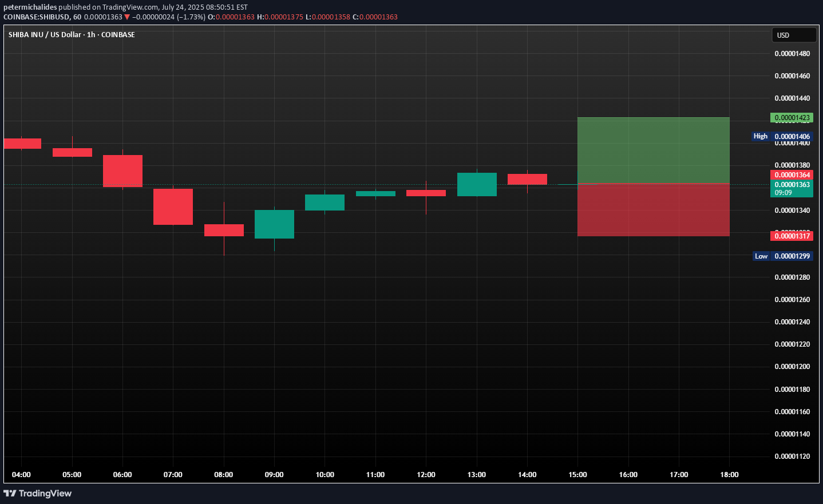Select the red candle at 08:00
Viewport: 823px width, 504px height.
224,230
